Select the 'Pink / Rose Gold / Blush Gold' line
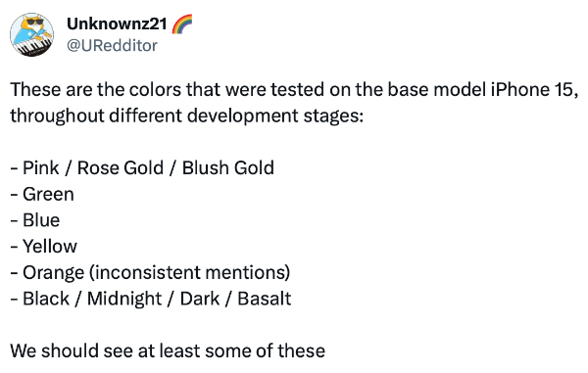 pyautogui.click(x=142, y=167)
